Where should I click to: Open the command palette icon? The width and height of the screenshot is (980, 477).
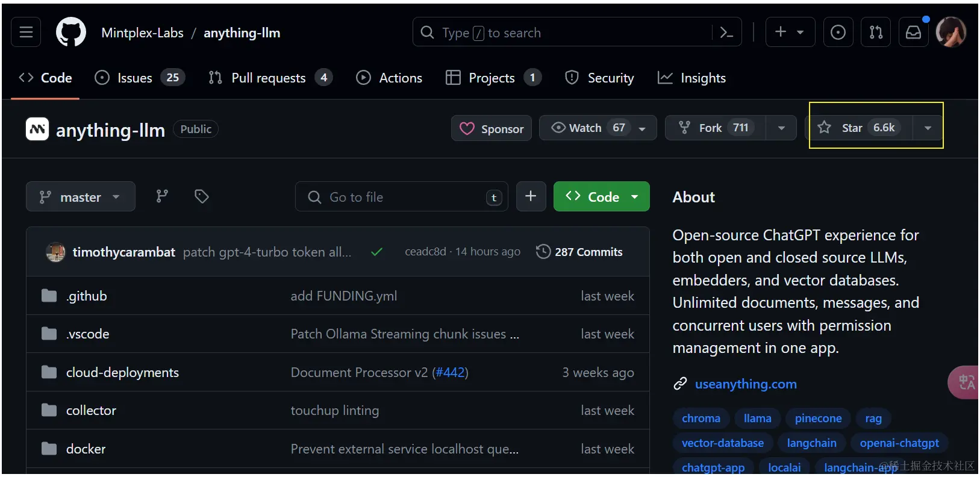726,32
